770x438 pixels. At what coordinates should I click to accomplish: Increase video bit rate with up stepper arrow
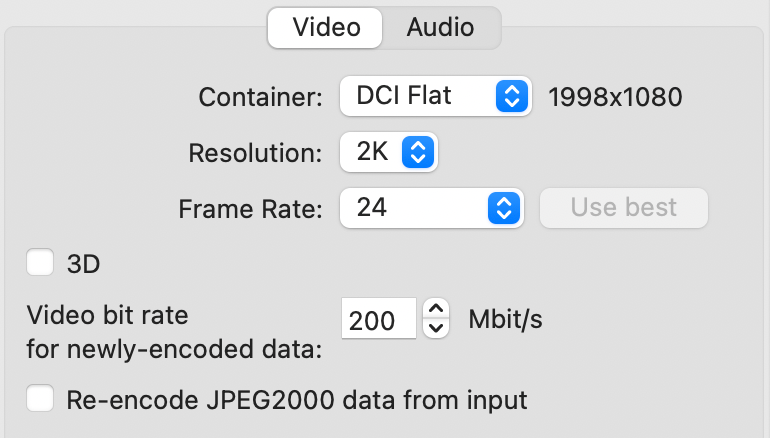(436, 309)
